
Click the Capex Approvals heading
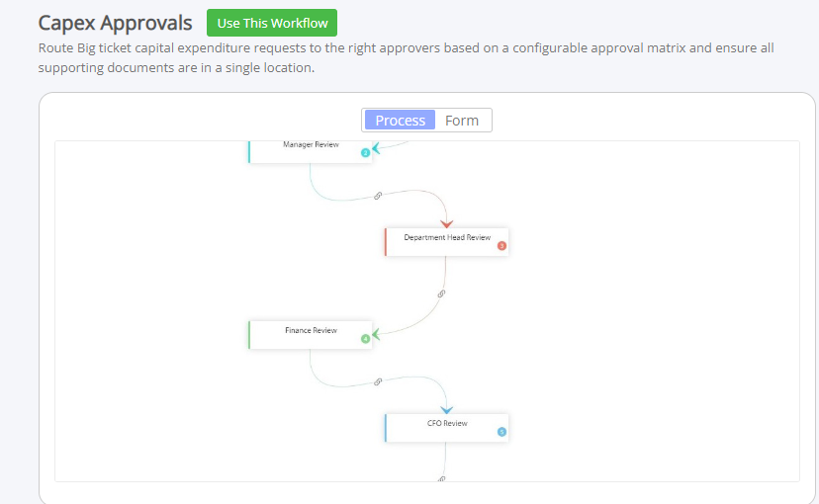115,23
